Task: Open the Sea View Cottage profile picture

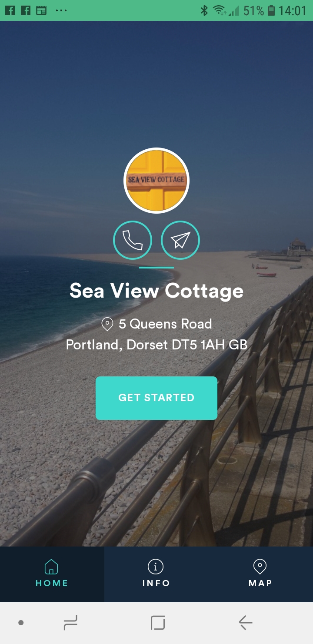Action: (156, 180)
